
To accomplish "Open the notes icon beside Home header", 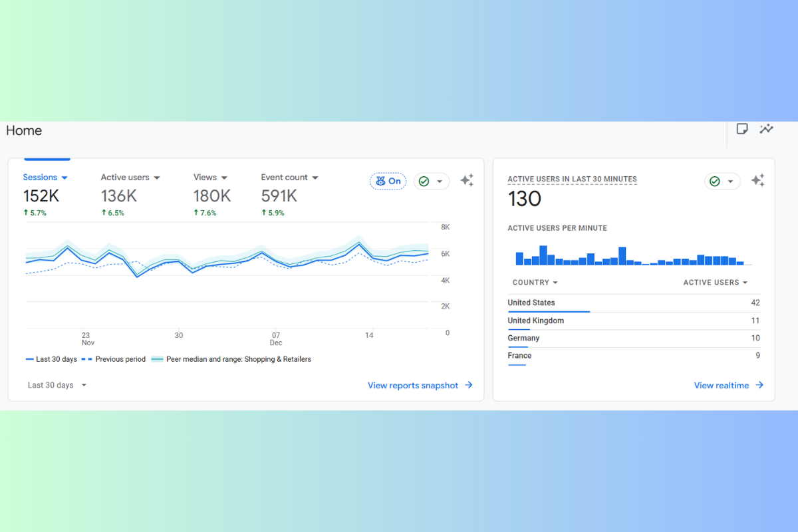I will pos(742,129).
